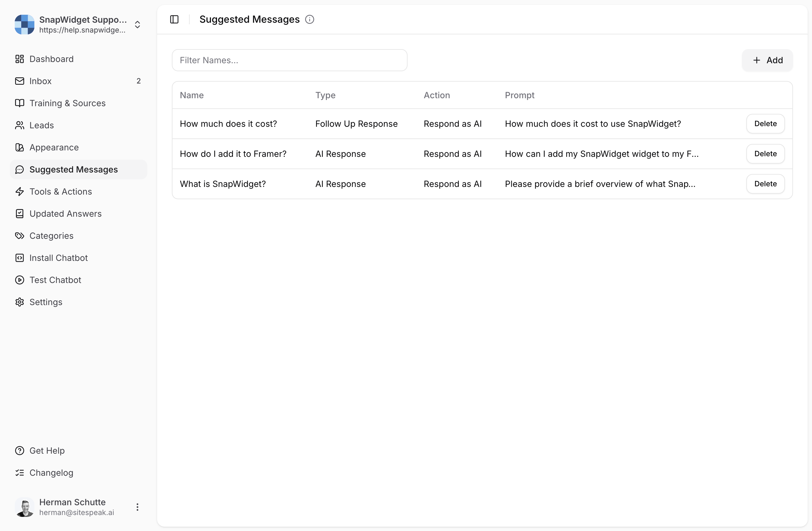Screen dimensions: 812x531
Task: Go to Updated Answers
Action: coord(79,214)
